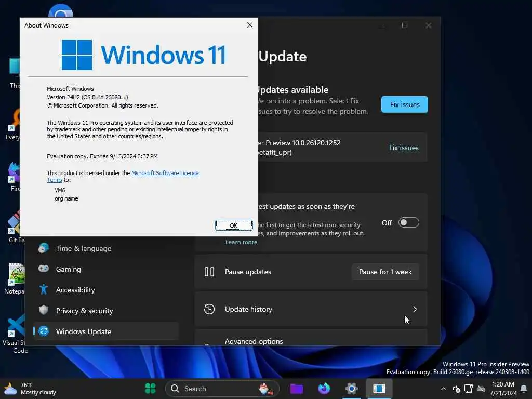Open Visual Studio Code desktop shortcut
The height and width of the screenshot is (399, 532).
pyautogui.click(x=15, y=334)
